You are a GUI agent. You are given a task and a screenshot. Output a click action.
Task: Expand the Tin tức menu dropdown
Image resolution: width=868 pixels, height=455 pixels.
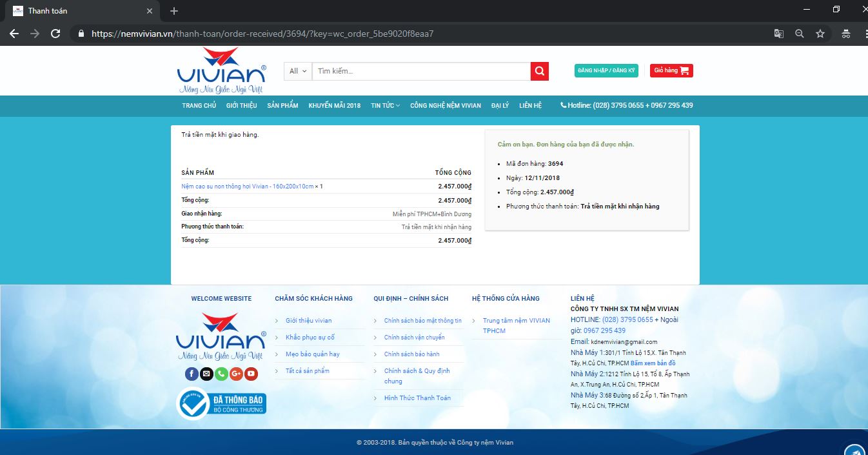click(385, 105)
